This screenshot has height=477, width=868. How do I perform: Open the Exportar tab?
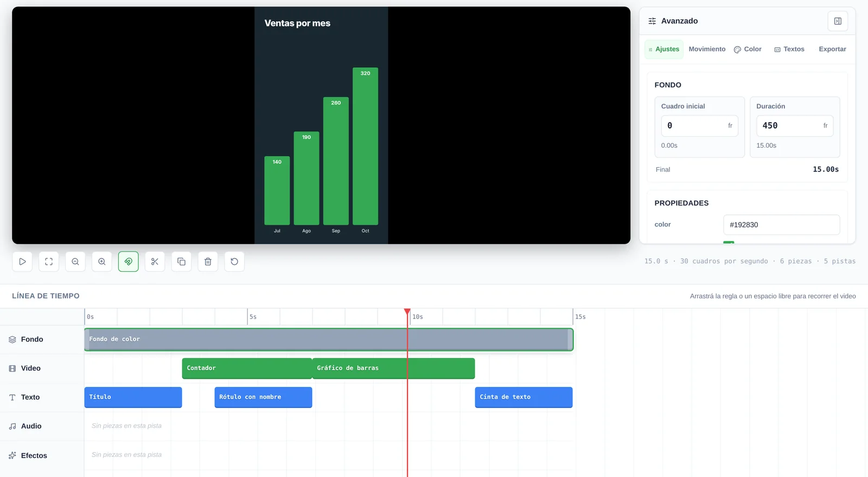[x=832, y=49]
